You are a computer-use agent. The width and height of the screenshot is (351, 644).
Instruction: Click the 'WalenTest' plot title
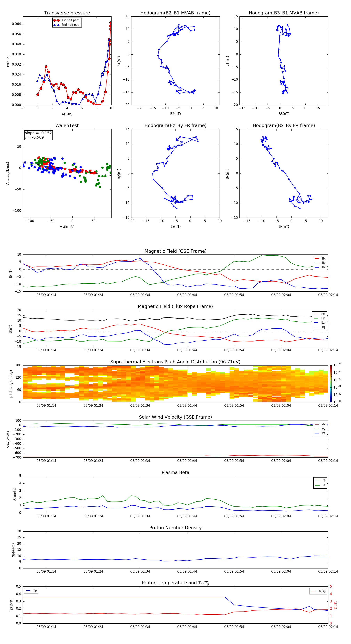click(x=67, y=125)
